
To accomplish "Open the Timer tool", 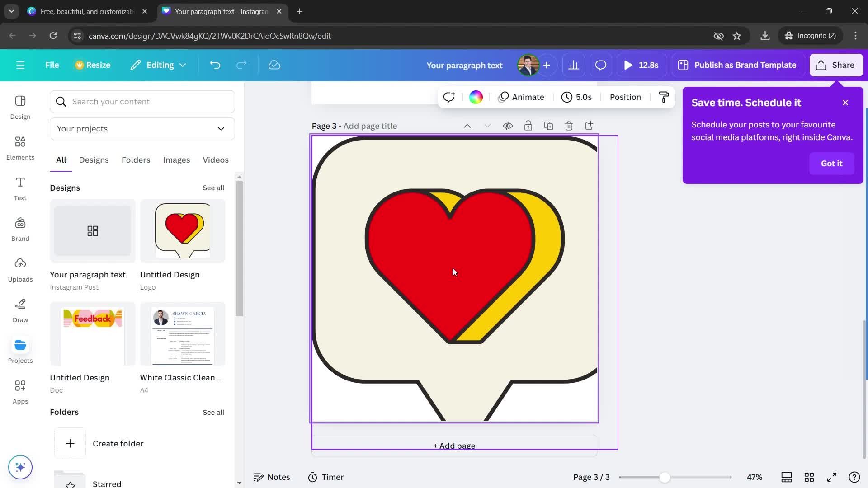I will [x=326, y=477].
